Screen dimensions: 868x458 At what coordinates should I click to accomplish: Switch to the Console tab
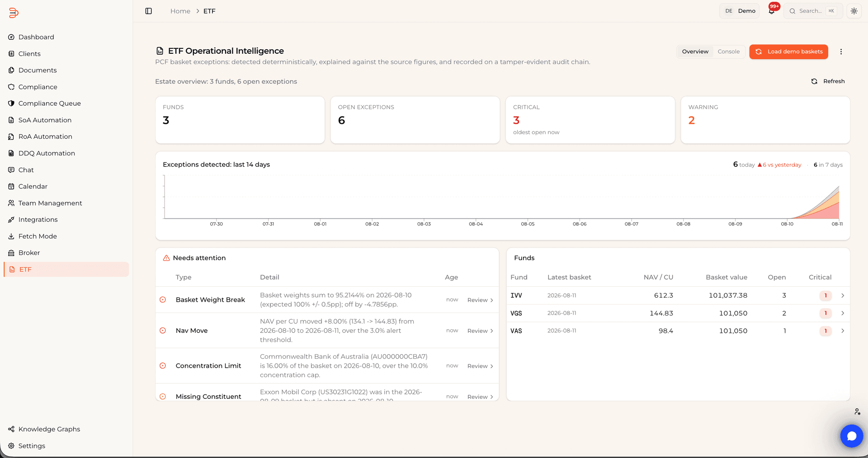click(728, 51)
